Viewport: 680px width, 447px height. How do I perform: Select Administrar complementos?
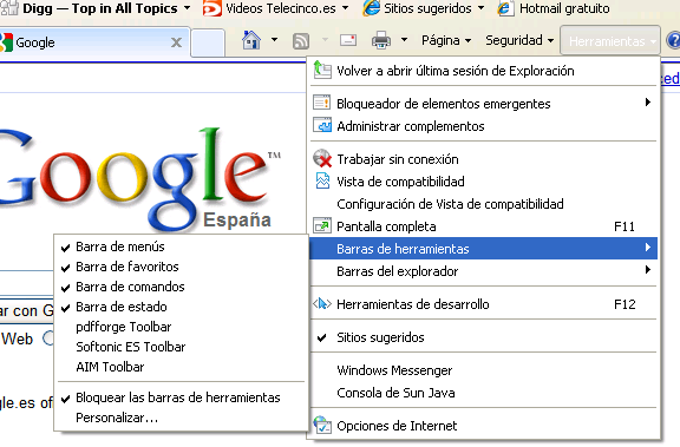tap(484, 126)
